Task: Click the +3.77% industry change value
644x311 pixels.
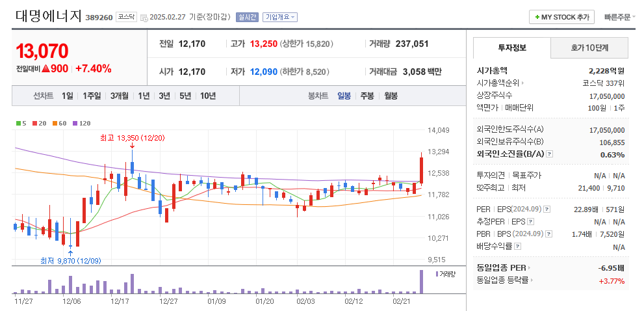Action: [x=612, y=281]
